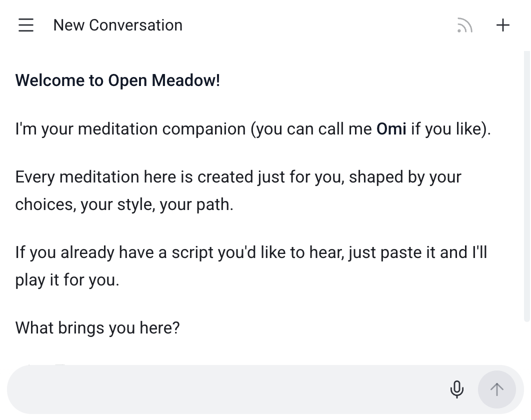
Task: Click the Welcome to Open Meadow! heading
Action: (117, 80)
